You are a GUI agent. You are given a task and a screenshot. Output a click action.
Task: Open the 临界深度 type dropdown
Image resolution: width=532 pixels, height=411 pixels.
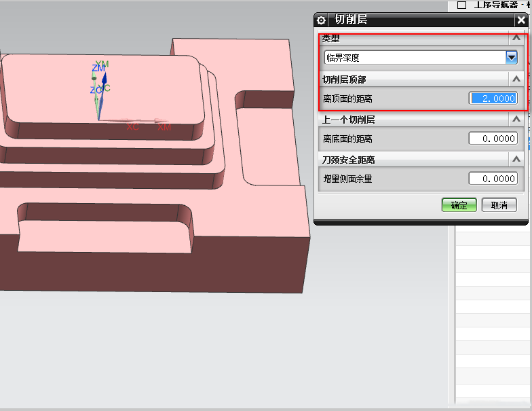click(x=512, y=58)
